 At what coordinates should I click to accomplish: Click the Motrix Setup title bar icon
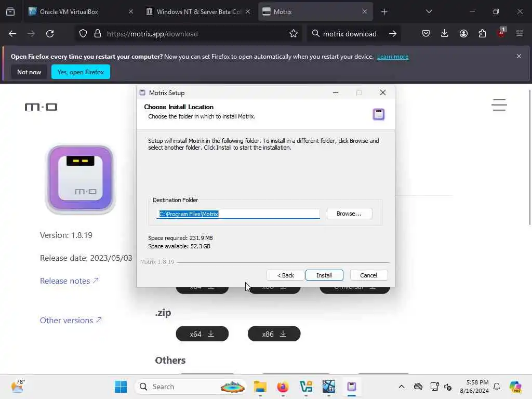pyautogui.click(x=142, y=92)
